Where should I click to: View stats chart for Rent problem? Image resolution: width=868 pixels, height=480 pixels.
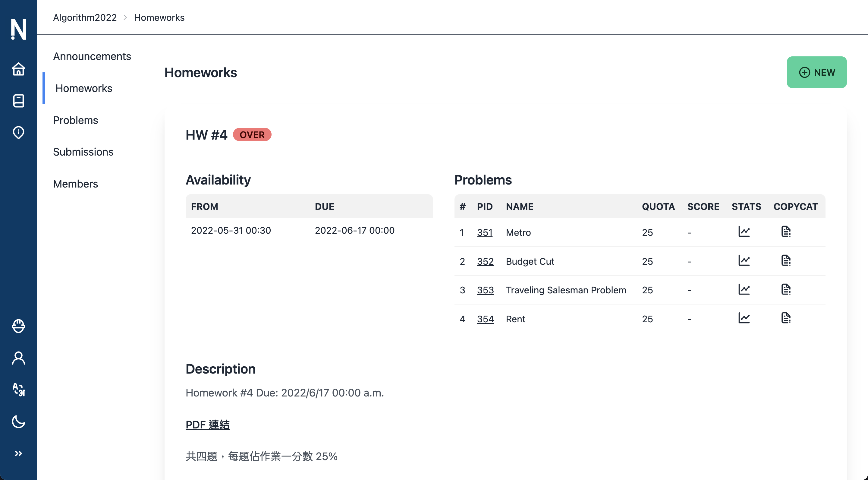(x=744, y=318)
